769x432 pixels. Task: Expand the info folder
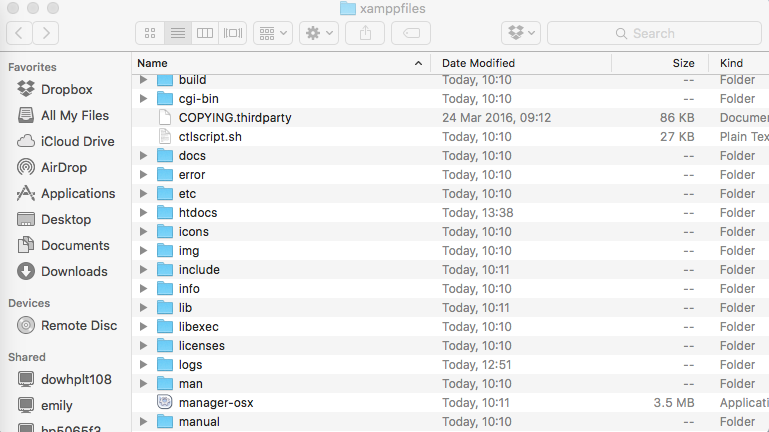coord(143,288)
